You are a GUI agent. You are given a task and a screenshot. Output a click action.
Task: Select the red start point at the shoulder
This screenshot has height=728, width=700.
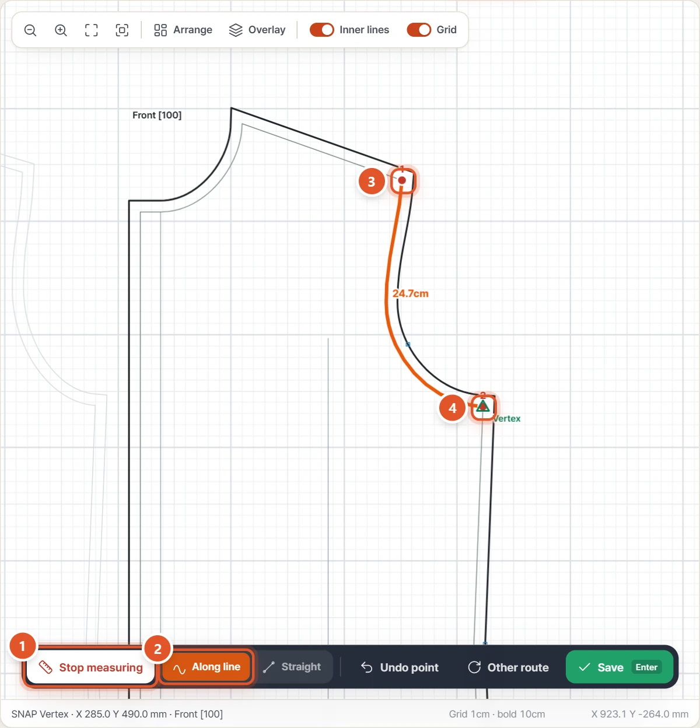coord(402,180)
